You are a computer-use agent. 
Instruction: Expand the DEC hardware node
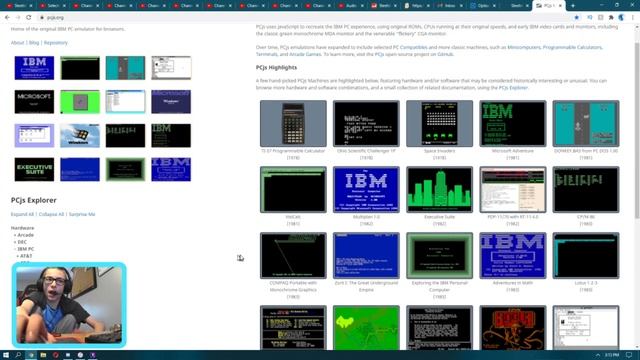(20, 242)
